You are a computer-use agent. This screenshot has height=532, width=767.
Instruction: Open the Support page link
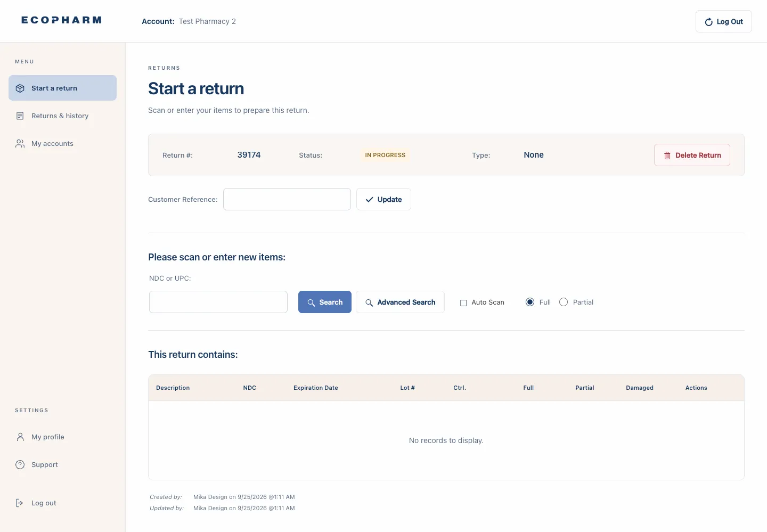coord(62,464)
